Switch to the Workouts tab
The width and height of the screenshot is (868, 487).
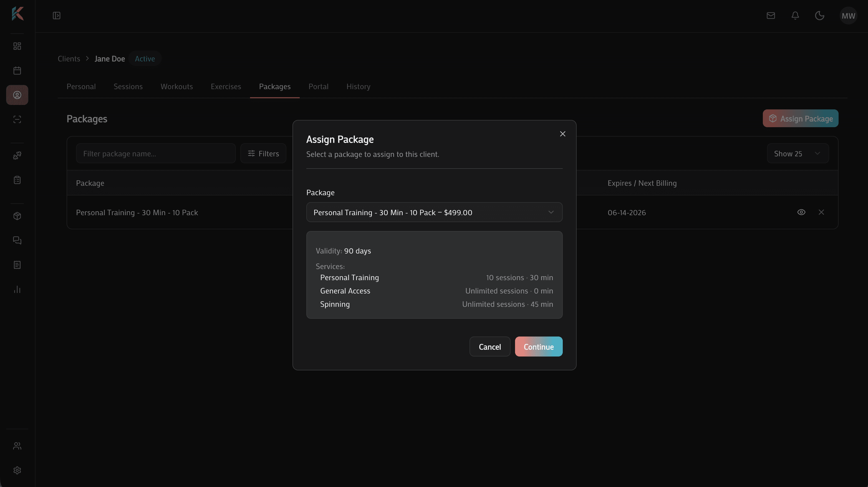[176, 87]
